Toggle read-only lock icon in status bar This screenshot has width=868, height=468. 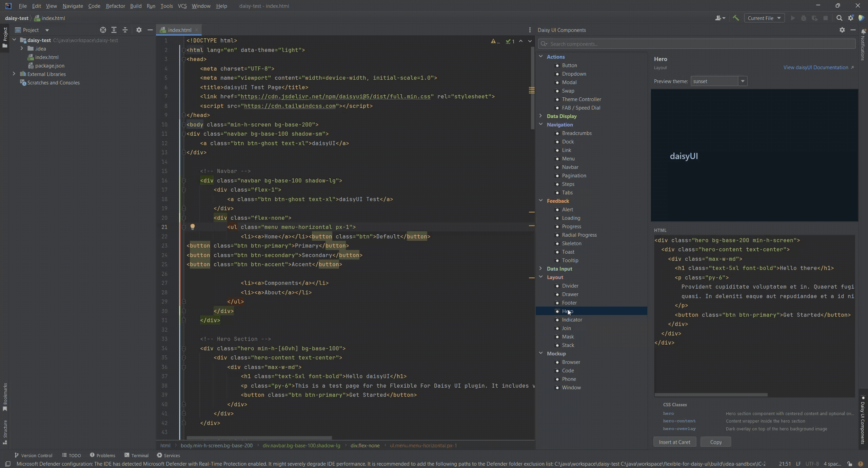tap(849, 464)
